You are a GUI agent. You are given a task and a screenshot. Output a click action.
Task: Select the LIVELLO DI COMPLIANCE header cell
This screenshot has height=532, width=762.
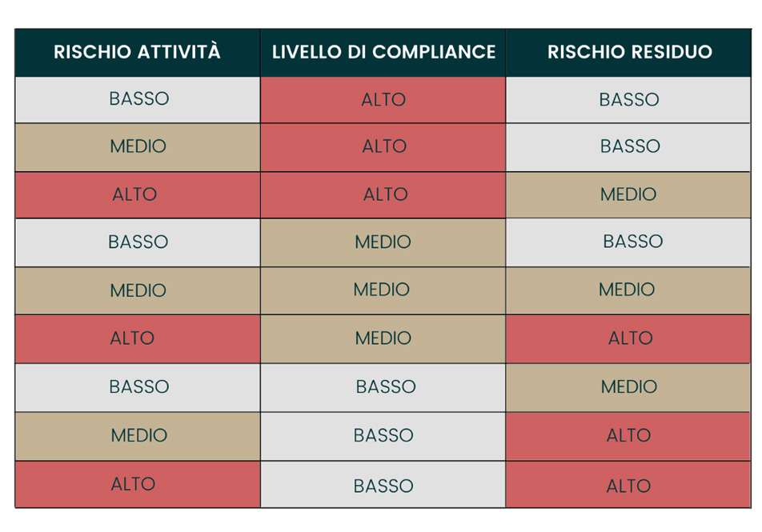[383, 53]
